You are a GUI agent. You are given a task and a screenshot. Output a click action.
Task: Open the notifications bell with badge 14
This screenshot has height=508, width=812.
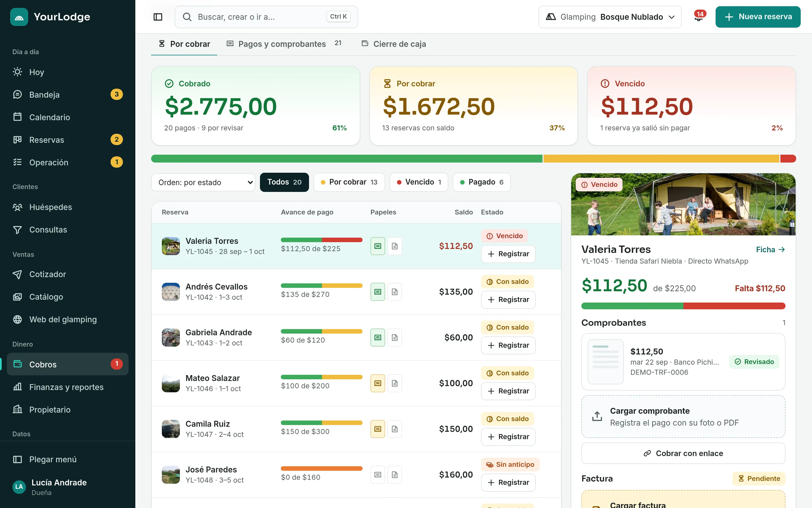[699, 17]
